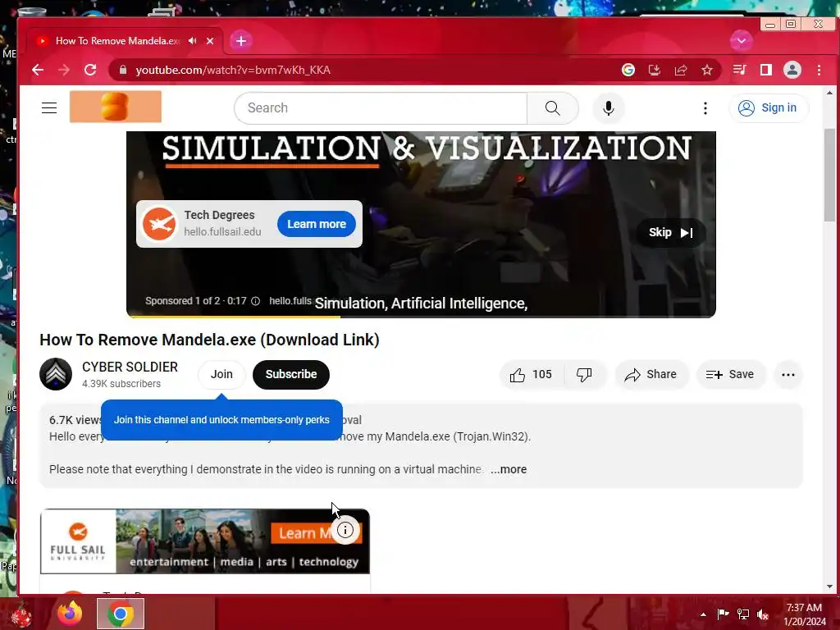
Task: Open YouTube hamburger guide menu
Action: click(x=49, y=107)
